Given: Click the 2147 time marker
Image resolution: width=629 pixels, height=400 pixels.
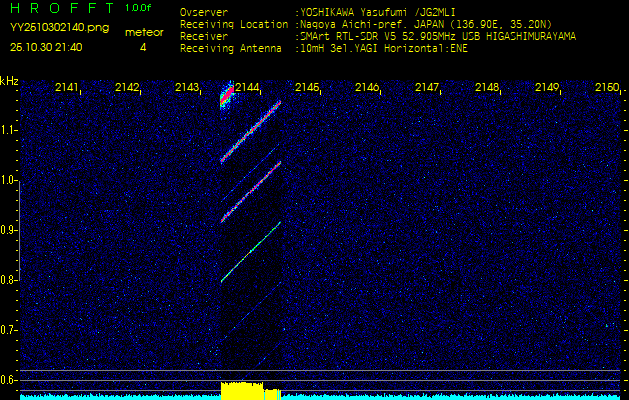Looking at the screenshot, I should click(x=427, y=88).
